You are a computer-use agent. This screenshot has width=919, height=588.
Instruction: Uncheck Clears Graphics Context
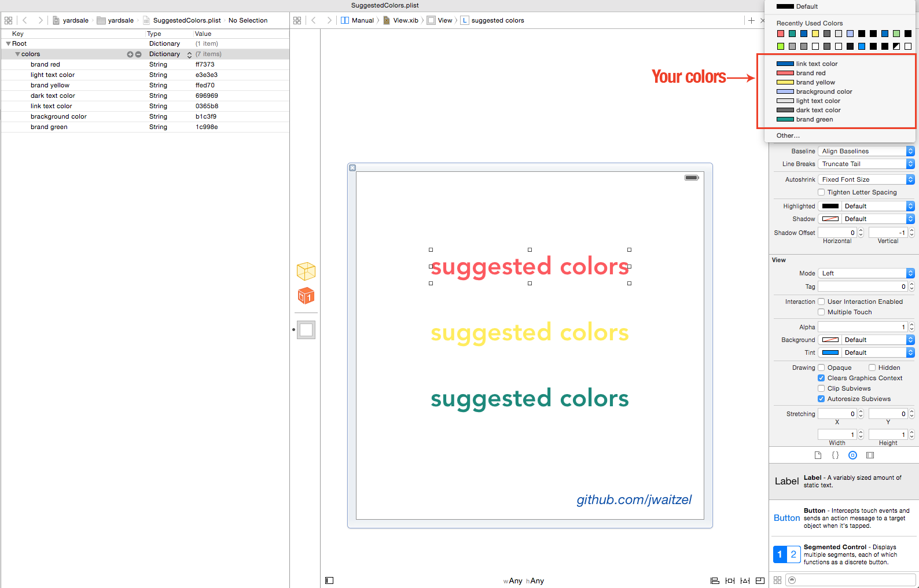tap(821, 378)
